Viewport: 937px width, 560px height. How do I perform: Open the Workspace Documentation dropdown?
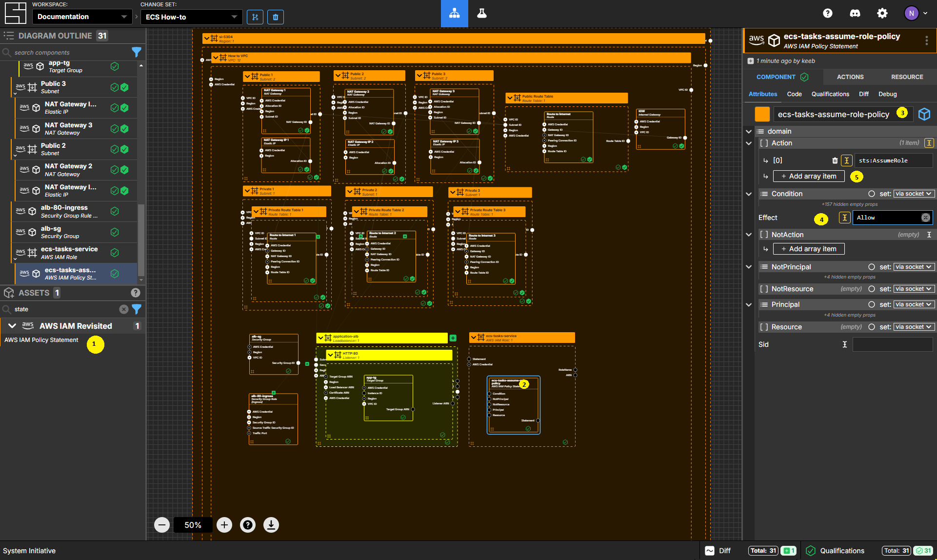coord(82,17)
